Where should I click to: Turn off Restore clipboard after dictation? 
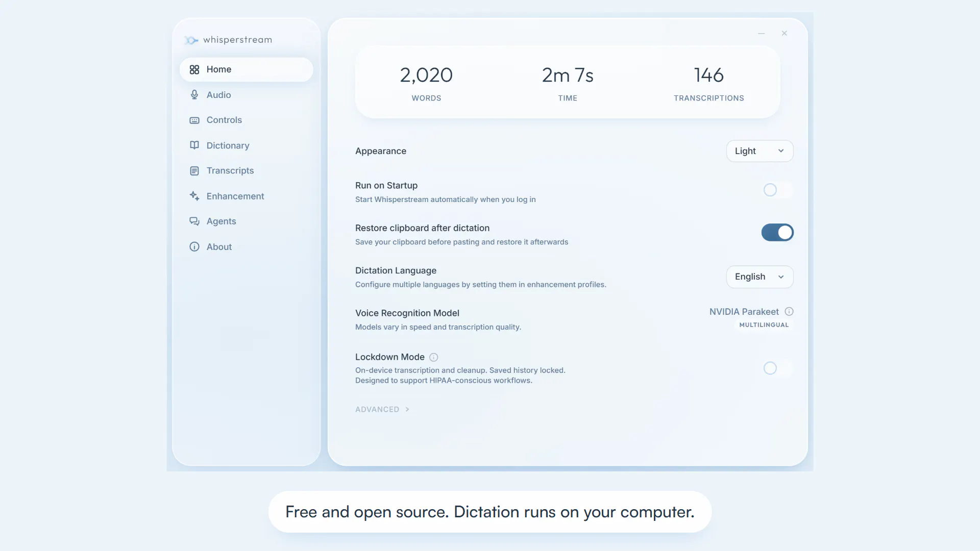(777, 233)
